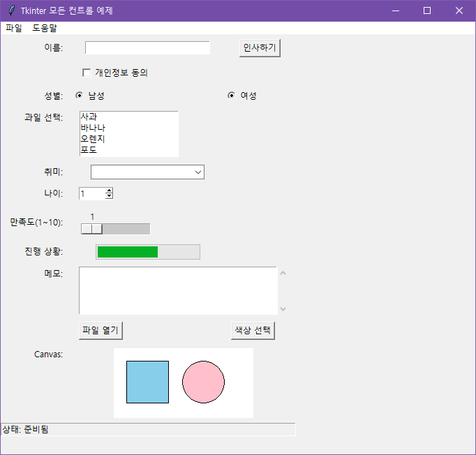This screenshot has height=455, width=476.
Task: Select 오렌지 in the fruit list
Action: (x=93, y=139)
